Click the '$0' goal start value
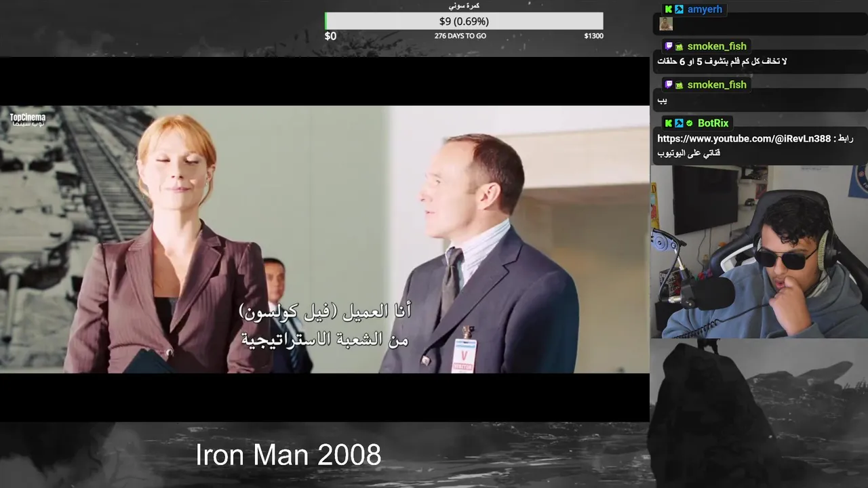 point(330,36)
